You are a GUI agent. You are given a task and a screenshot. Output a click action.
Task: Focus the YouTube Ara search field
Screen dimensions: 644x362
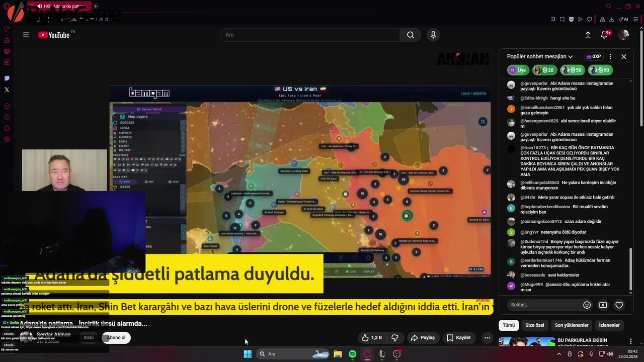click(310, 35)
